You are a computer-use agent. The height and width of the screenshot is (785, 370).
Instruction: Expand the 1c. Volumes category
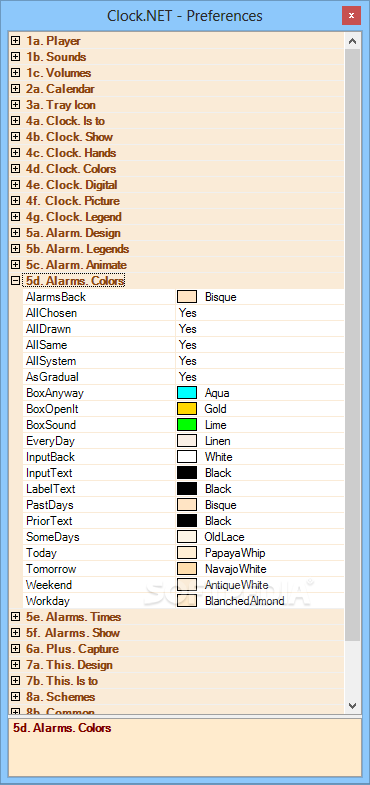click(16, 73)
